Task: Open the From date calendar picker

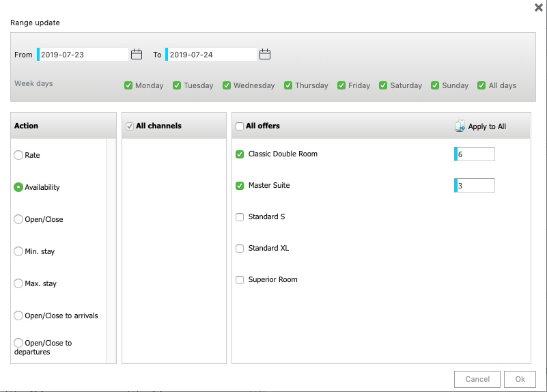Action: tap(137, 55)
